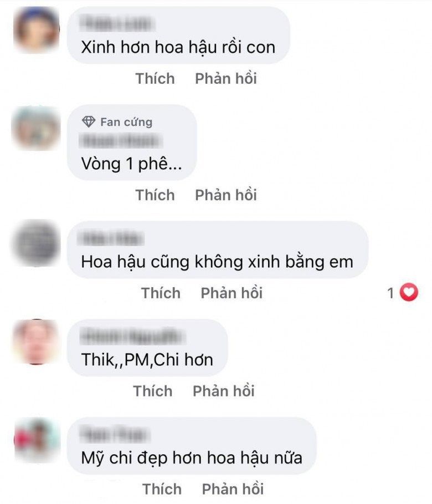Open avatar of 'Hoa hậu cũng không xinh' commenter
Image resolution: width=432 pixels, height=504 pixels.
(36, 243)
